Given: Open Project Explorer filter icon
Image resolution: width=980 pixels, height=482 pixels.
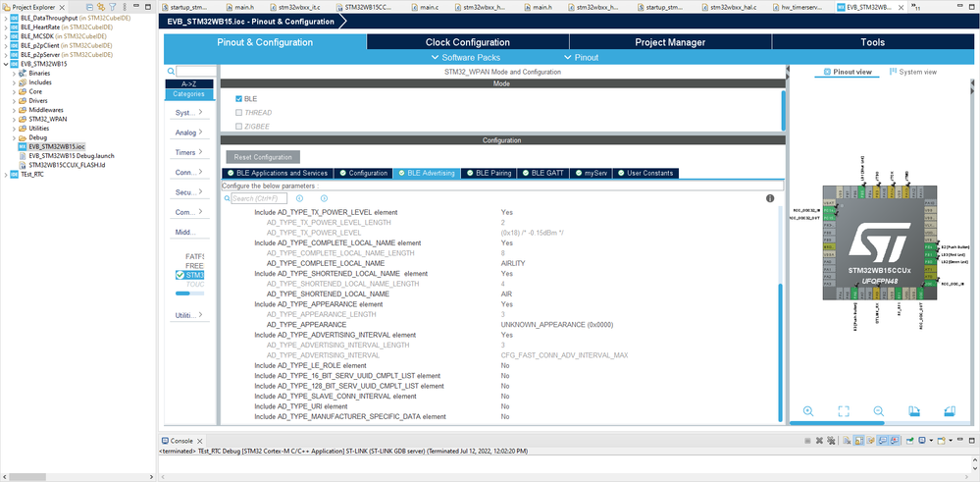Looking at the screenshot, I should pyautogui.click(x=113, y=7).
